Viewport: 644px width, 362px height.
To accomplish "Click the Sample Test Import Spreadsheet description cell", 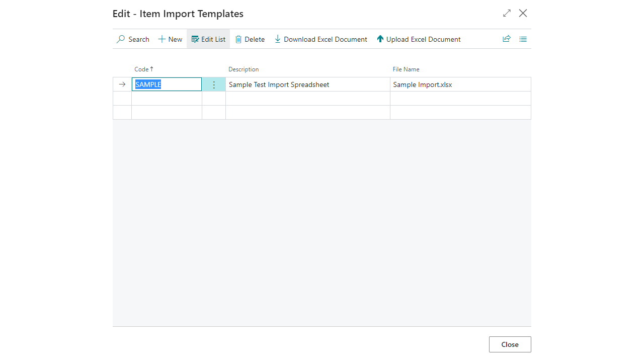I will [x=308, y=84].
